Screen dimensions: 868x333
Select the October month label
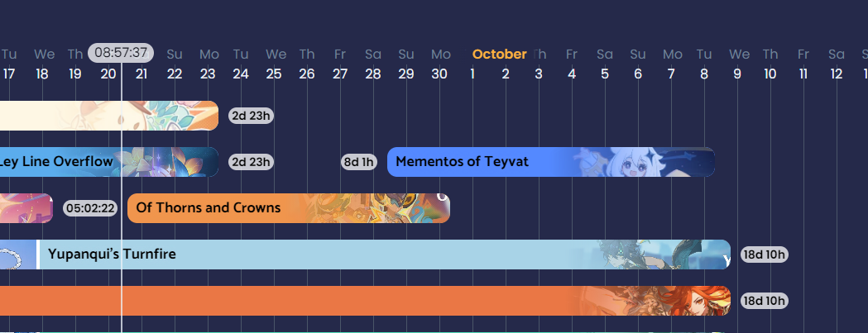coord(499,55)
